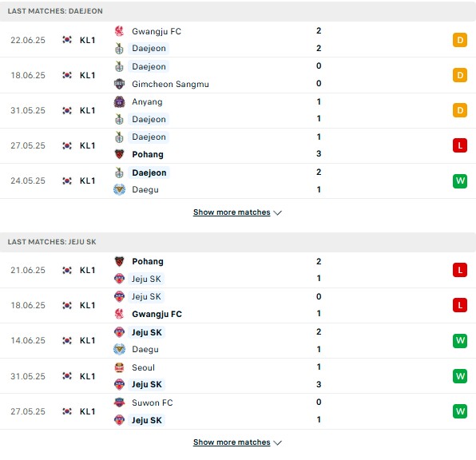Viewport: 476px width, 460px height.
Task: Select the Last Matches: Daejeon header
Action: pyautogui.click(x=238, y=11)
